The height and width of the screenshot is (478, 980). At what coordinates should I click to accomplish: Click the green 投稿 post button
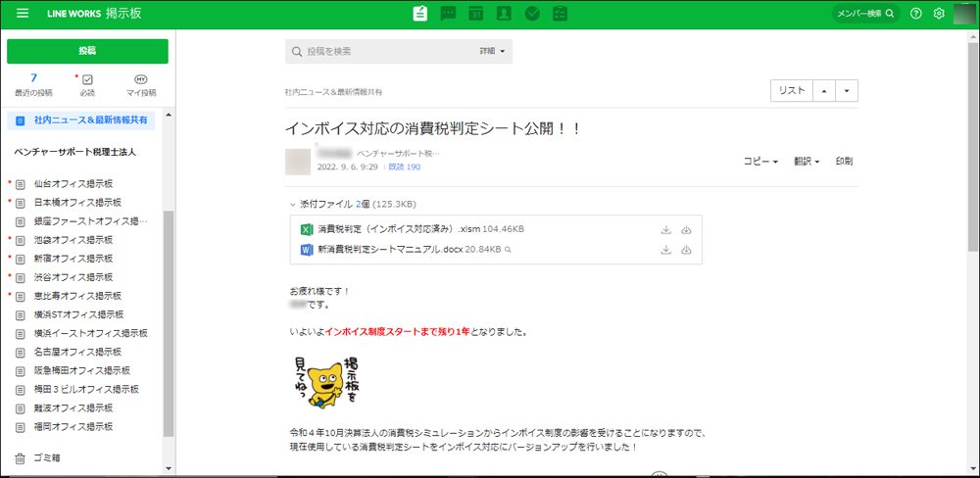coord(87,51)
